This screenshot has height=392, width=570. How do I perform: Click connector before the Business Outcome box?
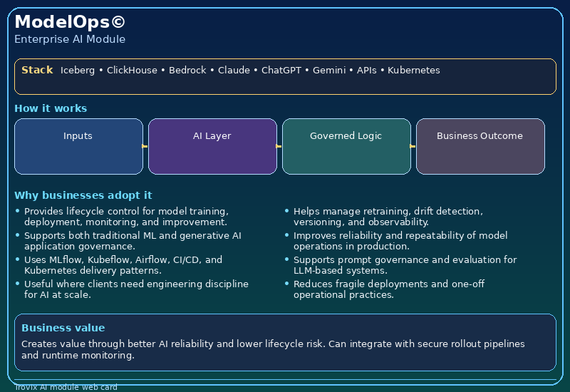point(413,146)
